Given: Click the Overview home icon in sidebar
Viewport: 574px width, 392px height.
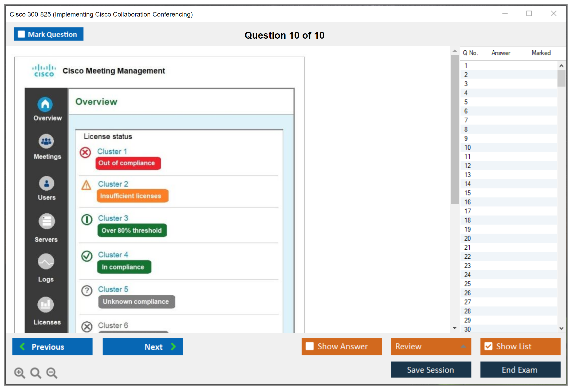Looking at the screenshot, I should coord(45,104).
